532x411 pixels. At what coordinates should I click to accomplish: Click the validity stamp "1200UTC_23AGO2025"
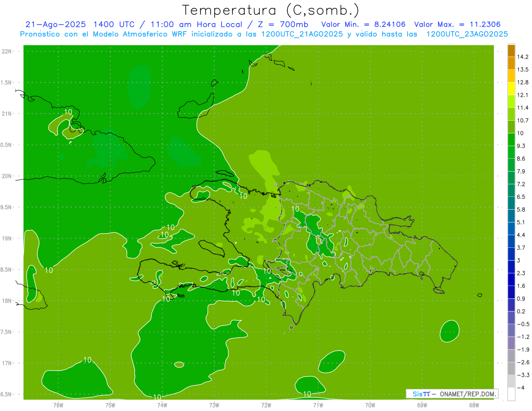467,34
